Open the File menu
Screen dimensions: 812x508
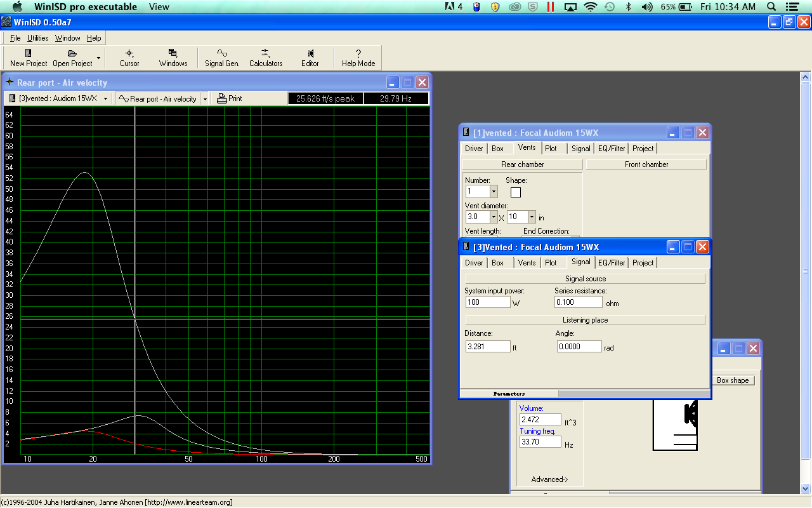point(15,38)
